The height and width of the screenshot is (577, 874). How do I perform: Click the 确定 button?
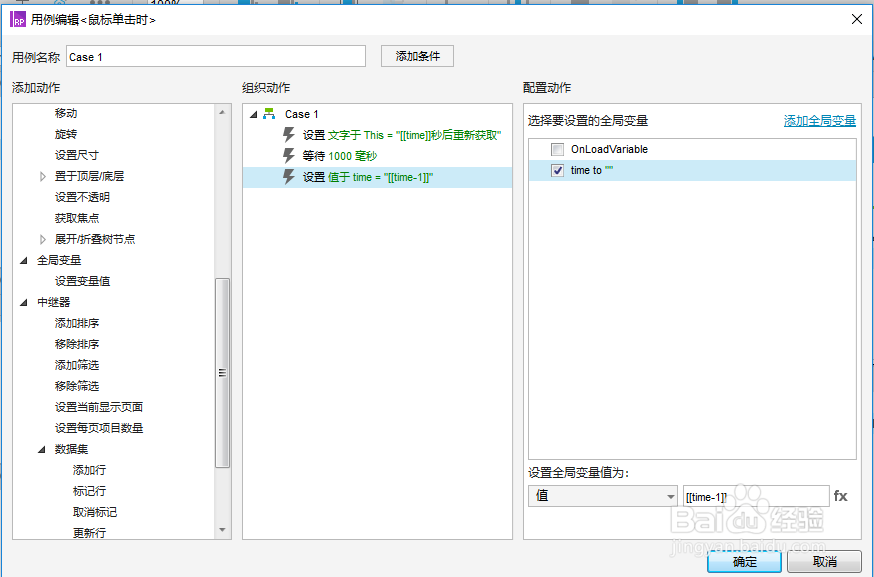744,561
